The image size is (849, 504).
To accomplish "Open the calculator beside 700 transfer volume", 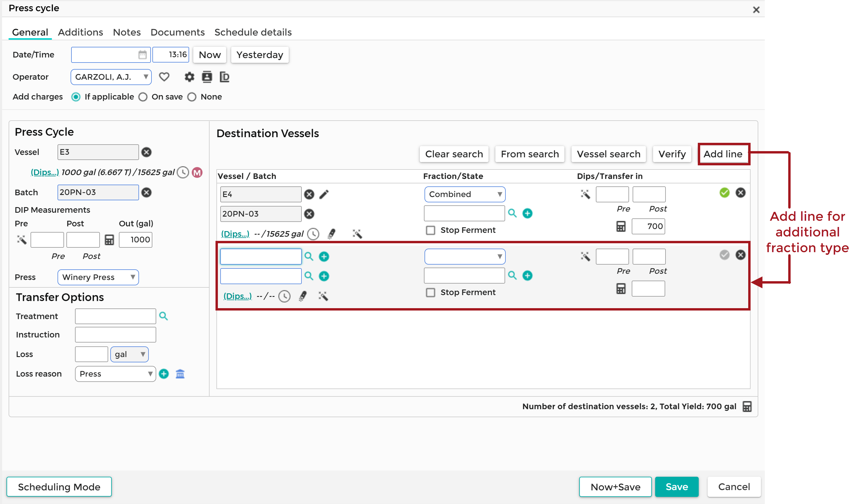I will [621, 226].
